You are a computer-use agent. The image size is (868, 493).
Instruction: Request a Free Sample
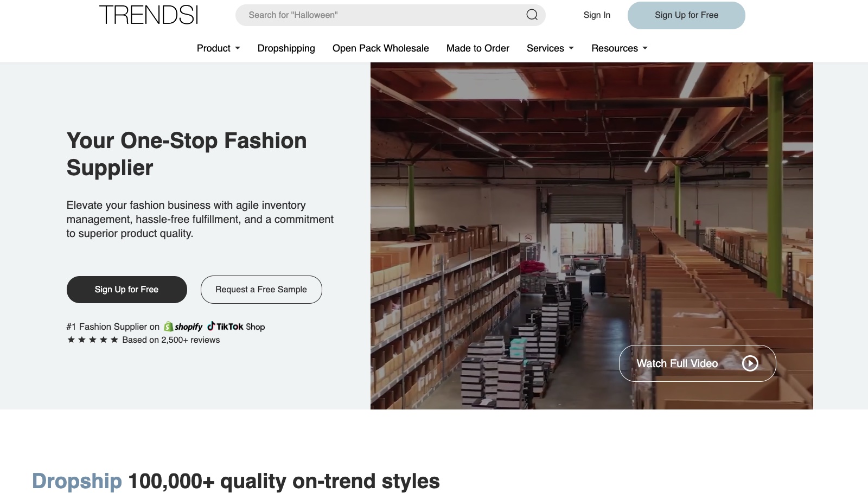coord(261,290)
